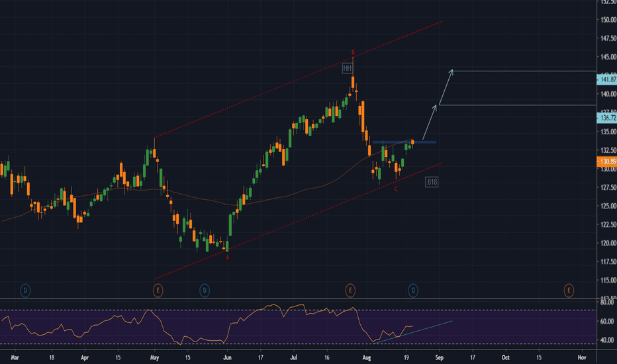
Task: Select the red wave label C
Action: (x=397, y=189)
